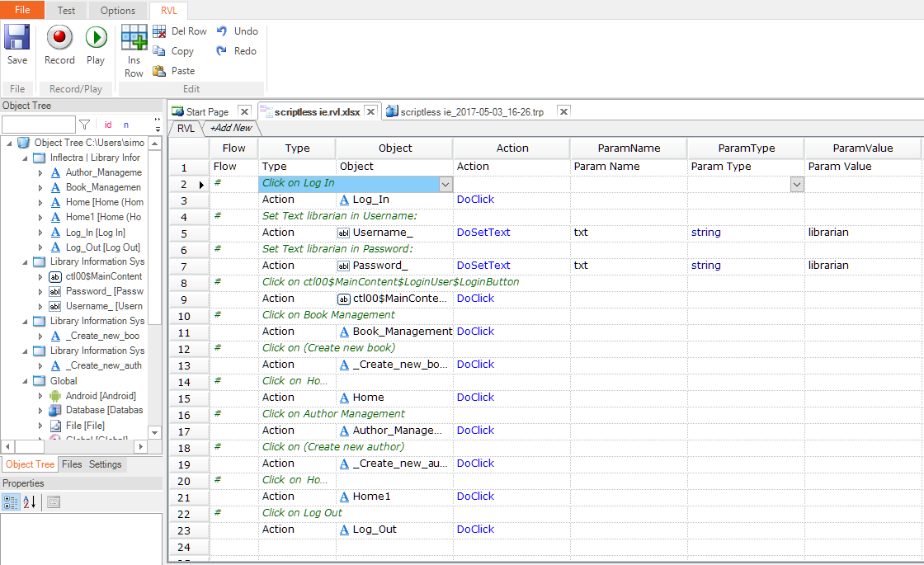Click the '+Add New' sheet tab
The height and width of the screenshot is (565, 924).
pos(231,128)
